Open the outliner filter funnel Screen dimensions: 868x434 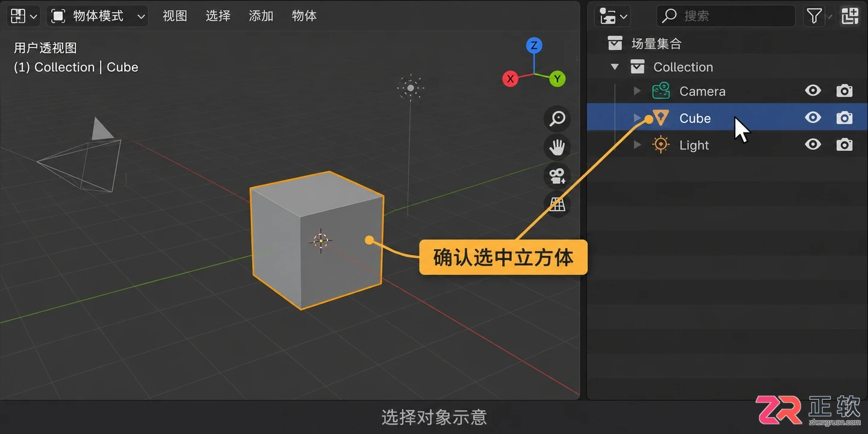pos(814,16)
